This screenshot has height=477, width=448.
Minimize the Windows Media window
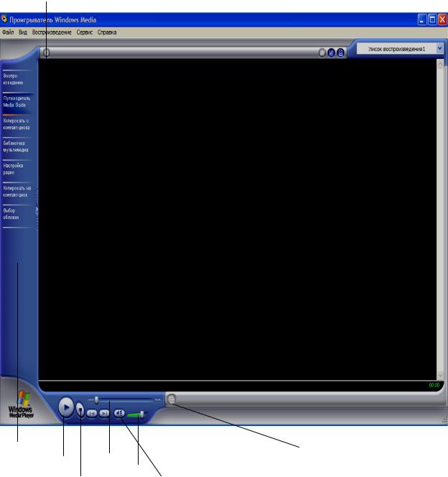click(x=422, y=20)
